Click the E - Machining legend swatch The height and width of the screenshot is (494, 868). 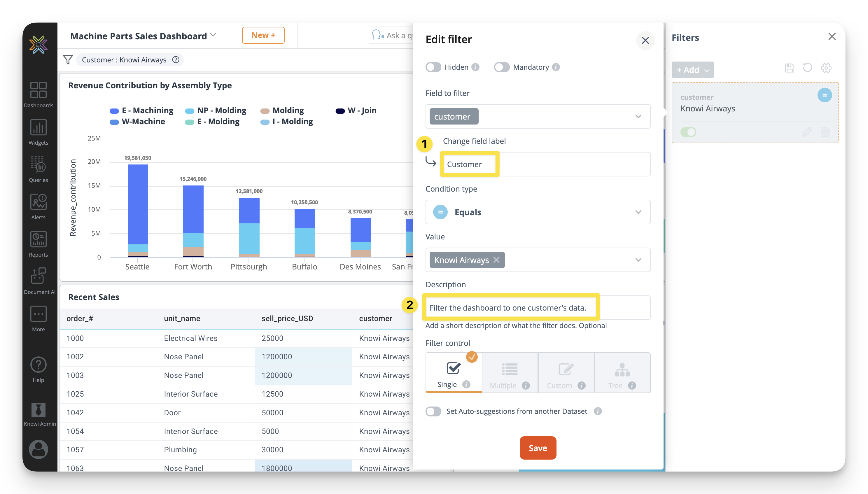point(114,111)
